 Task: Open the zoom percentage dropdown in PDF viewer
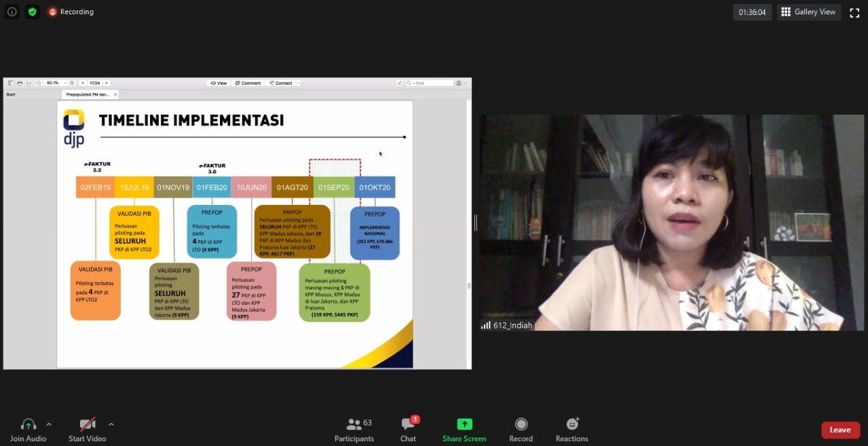64,83
